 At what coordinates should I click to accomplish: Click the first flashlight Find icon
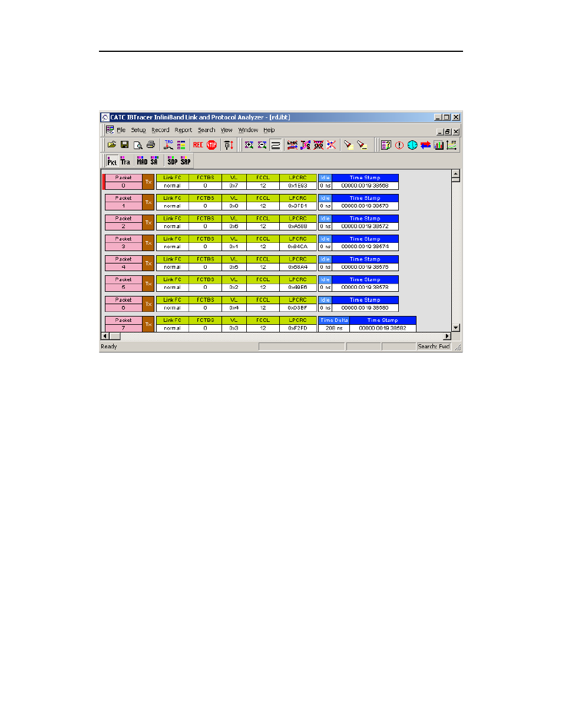pyautogui.click(x=349, y=145)
